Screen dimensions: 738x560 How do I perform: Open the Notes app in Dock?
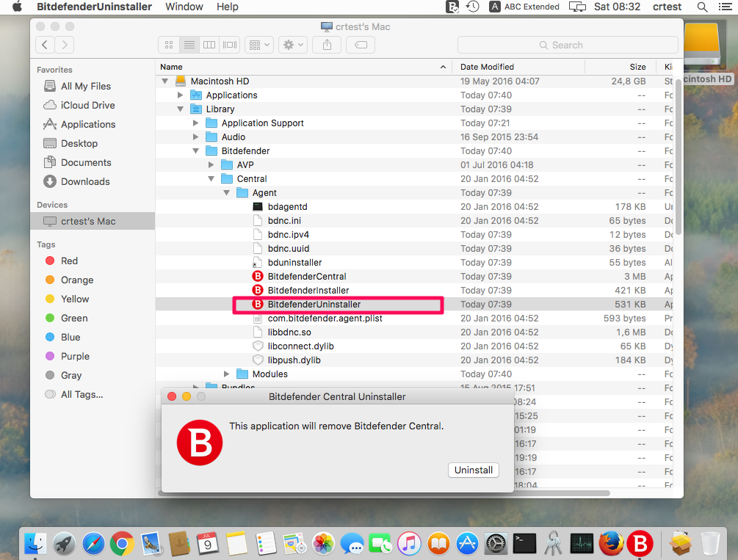[236, 544]
